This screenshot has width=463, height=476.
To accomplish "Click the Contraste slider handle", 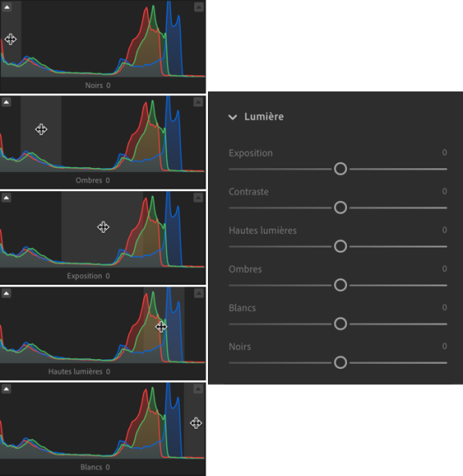I will pos(341,208).
